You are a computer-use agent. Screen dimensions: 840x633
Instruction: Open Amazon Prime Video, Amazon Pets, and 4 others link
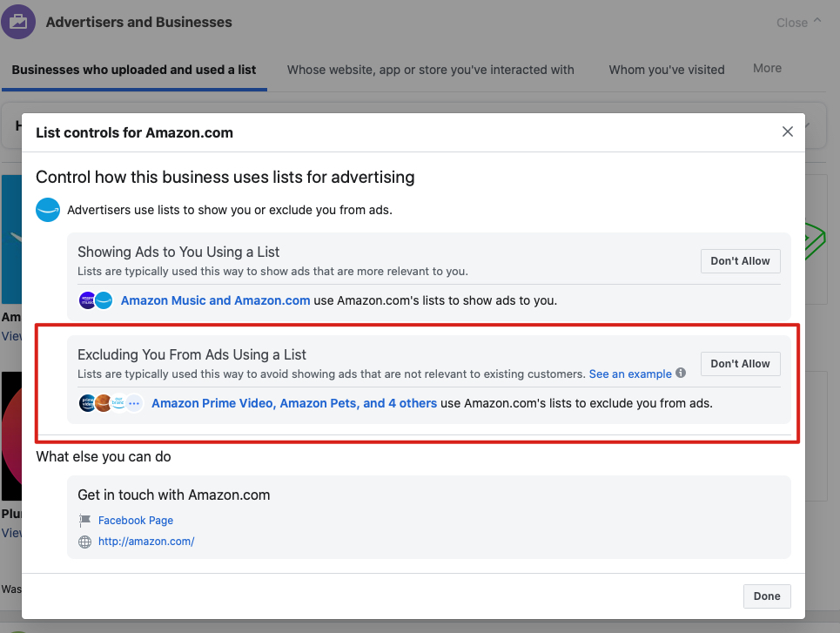click(294, 403)
